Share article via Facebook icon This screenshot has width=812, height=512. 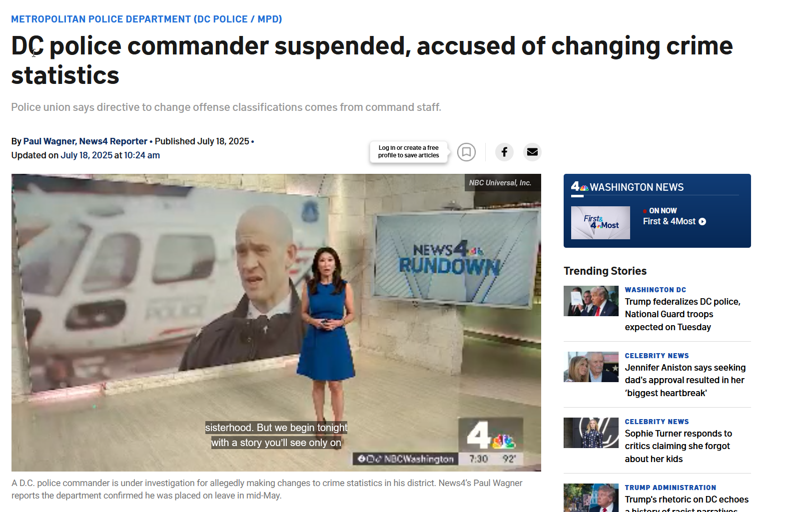504,152
